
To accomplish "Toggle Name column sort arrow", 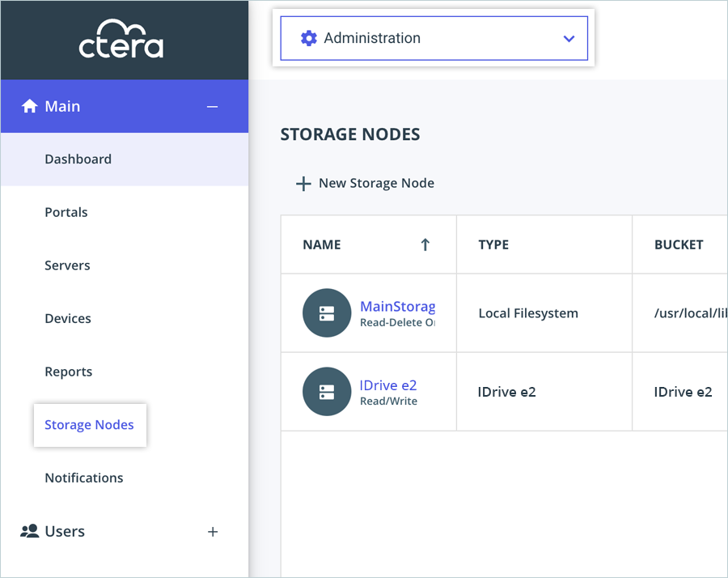I will tap(425, 244).
